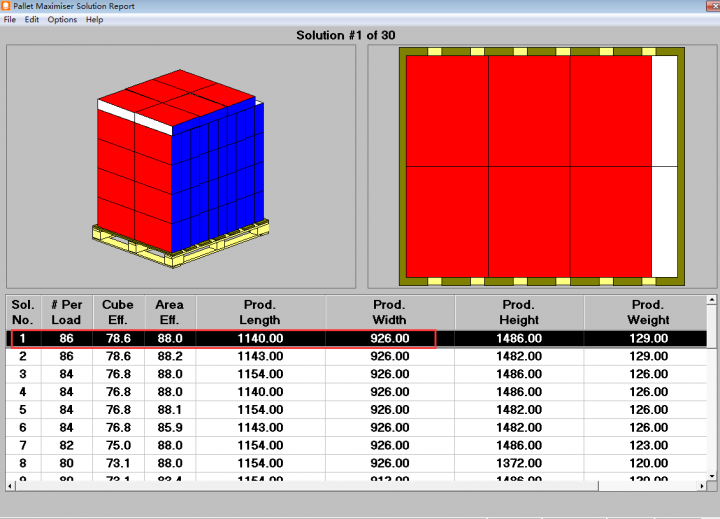The width and height of the screenshot is (720, 519).
Task: Click the Area Eff. column header
Action: (170, 312)
